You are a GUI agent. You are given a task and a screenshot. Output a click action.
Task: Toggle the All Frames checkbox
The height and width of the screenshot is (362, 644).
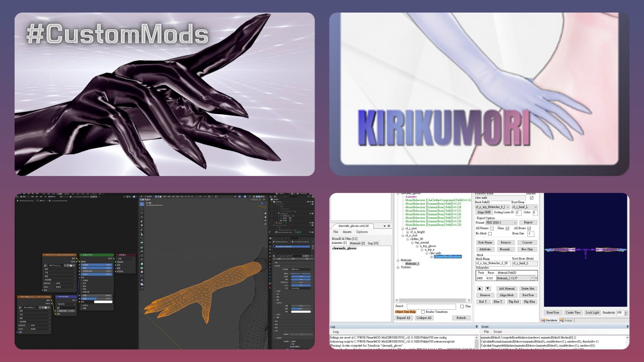point(492,228)
